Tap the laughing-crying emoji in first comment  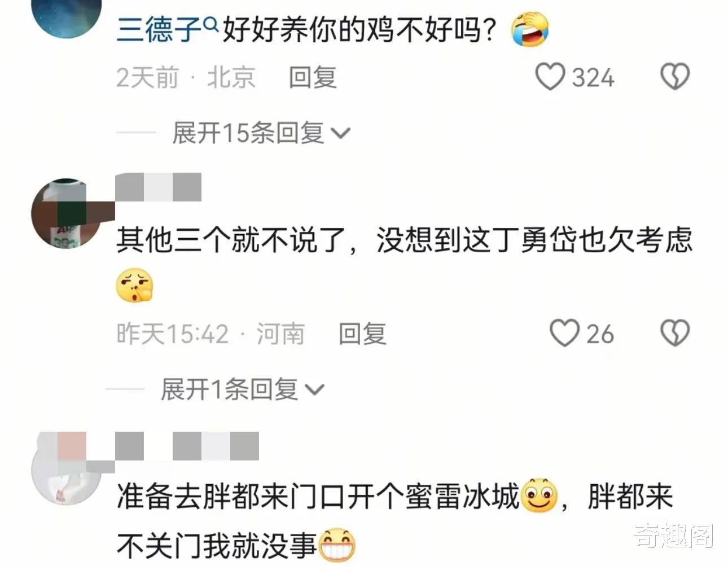pyautogui.click(x=530, y=29)
